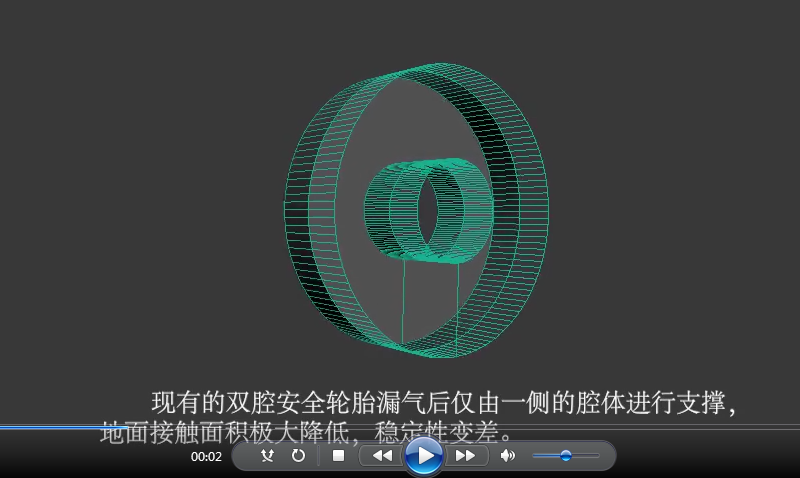The height and width of the screenshot is (478, 800).
Task: Click the first line of the Chinese subtitle
Action: tap(445, 404)
